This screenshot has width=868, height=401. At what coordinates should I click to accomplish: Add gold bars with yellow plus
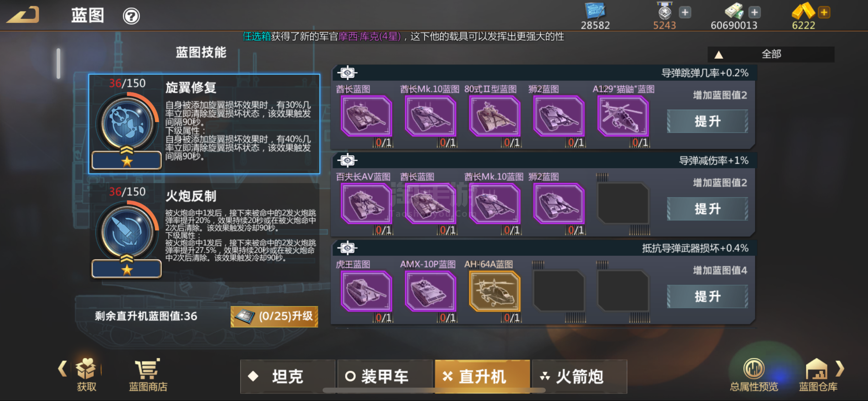click(824, 13)
